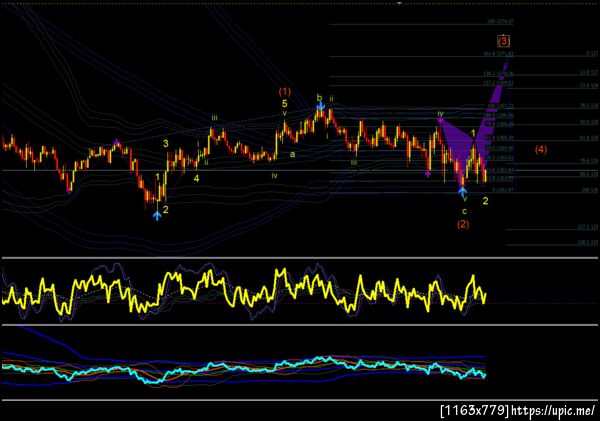Click the yellow 2 label right of c
The image size is (600, 421).
coord(485,201)
